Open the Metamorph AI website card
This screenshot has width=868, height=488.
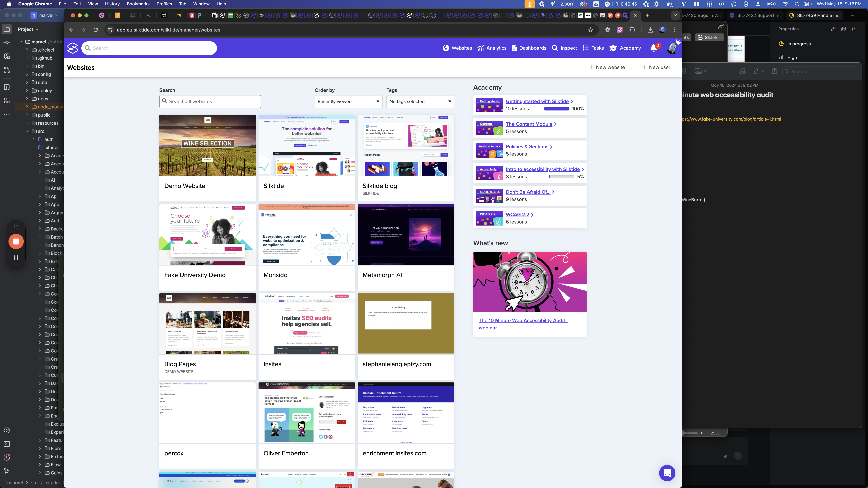pyautogui.click(x=406, y=247)
